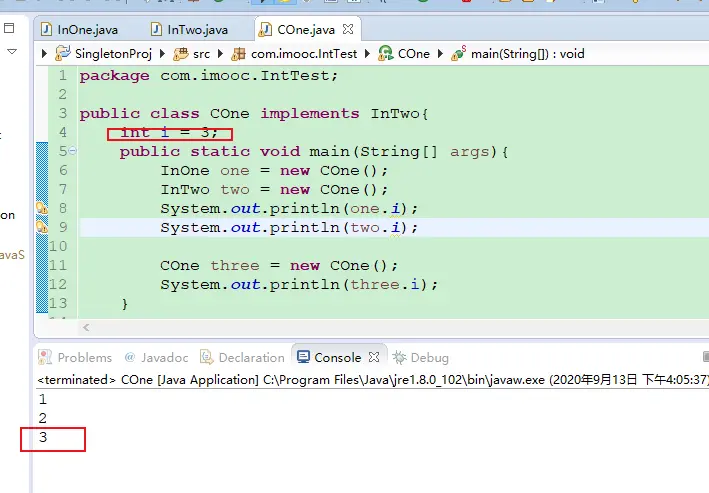Collapse the main method fold on line 5
The height and width of the screenshot is (493, 709).
pos(73,151)
